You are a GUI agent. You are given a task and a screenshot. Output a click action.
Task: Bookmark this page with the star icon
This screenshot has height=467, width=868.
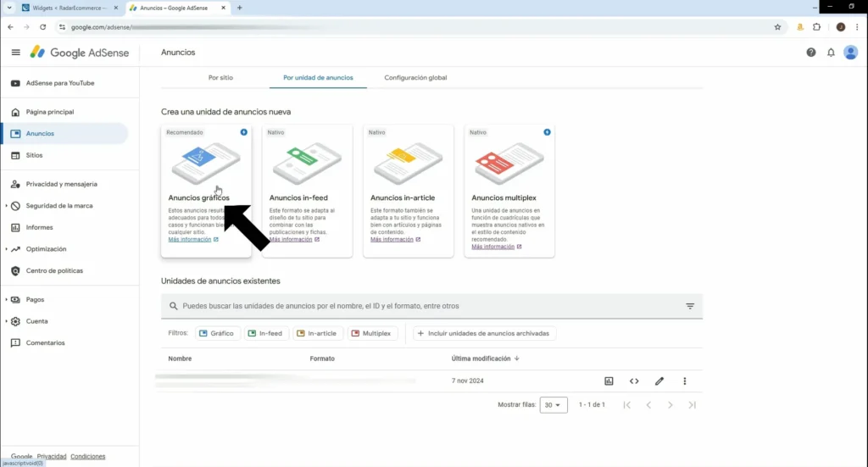[777, 27]
